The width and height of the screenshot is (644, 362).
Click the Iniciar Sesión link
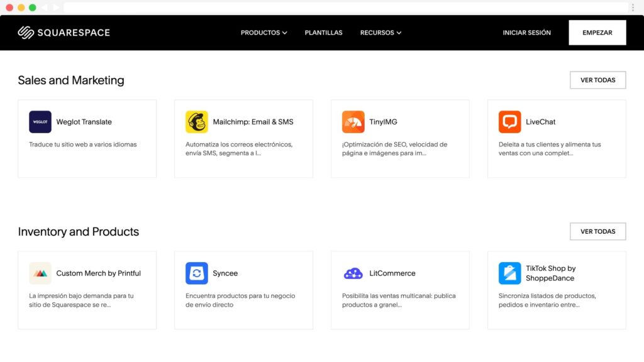(526, 33)
